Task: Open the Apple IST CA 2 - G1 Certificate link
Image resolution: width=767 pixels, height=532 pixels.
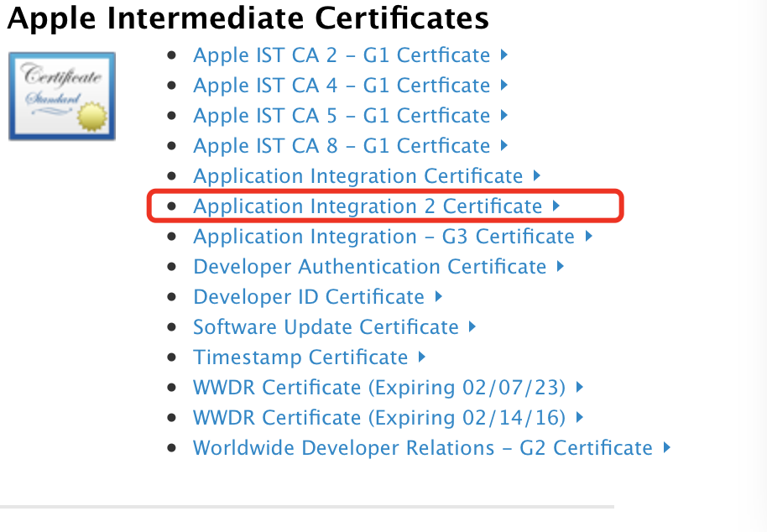Action: 342,55
